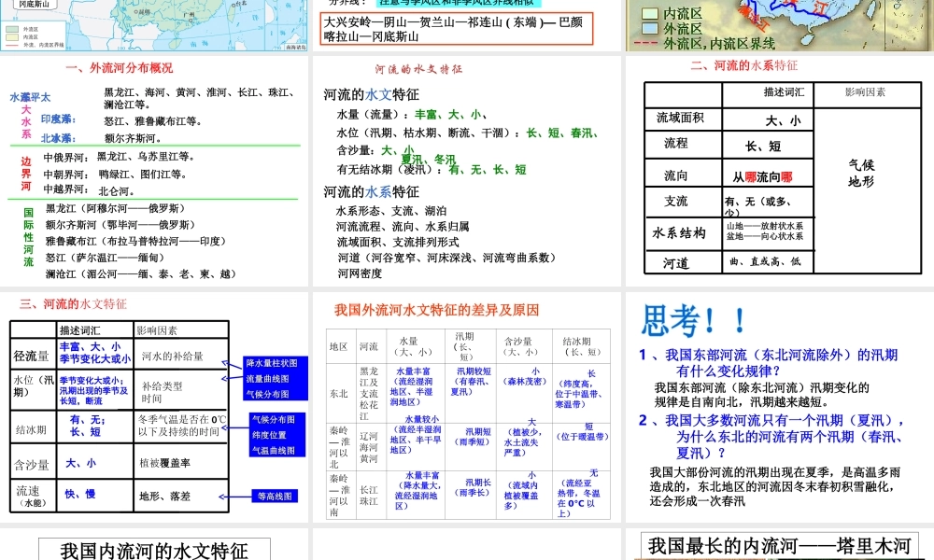Screen dimensions: 934x560
Task: Click the 流程 cell in 水系特征 table
Action: [x=684, y=144]
